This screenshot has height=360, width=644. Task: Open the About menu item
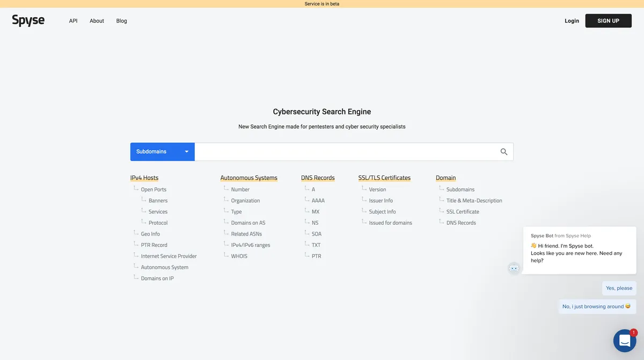tap(97, 21)
